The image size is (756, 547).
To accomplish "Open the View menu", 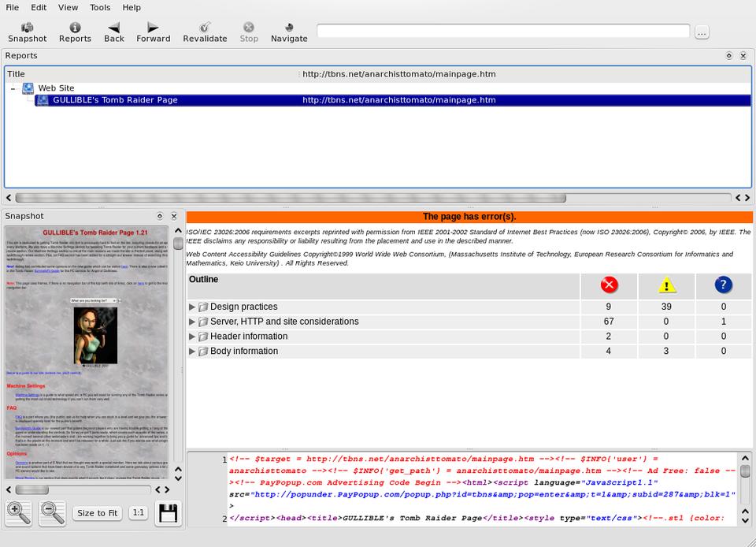I will point(68,7).
